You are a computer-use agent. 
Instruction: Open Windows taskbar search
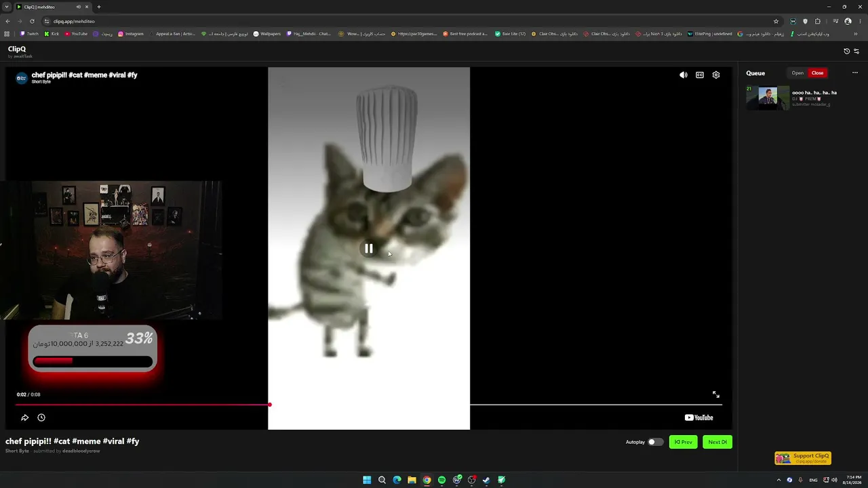[x=382, y=480]
